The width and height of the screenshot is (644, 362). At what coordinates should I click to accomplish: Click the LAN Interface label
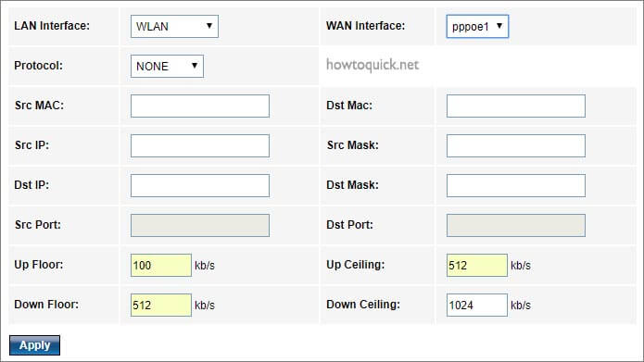52,26
